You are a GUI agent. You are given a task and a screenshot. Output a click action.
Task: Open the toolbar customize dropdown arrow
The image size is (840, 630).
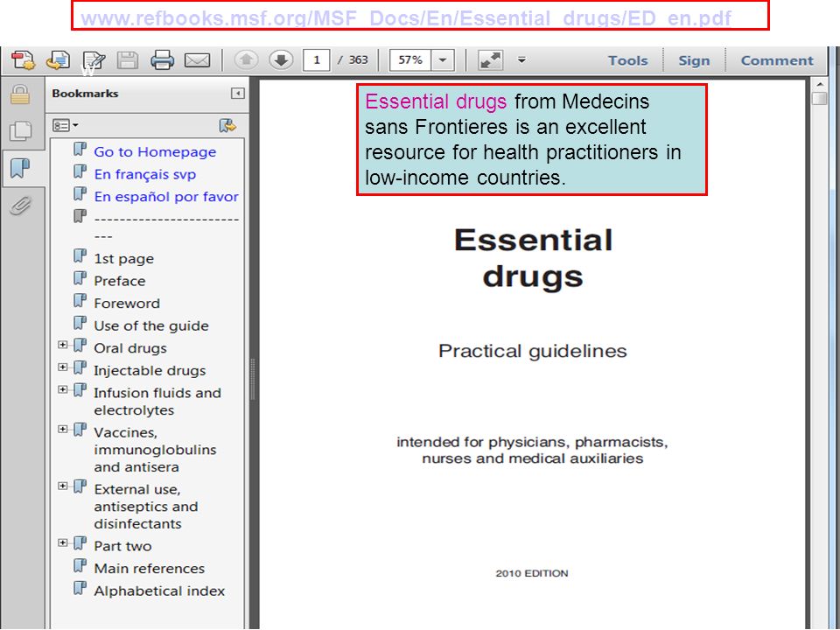521,60
